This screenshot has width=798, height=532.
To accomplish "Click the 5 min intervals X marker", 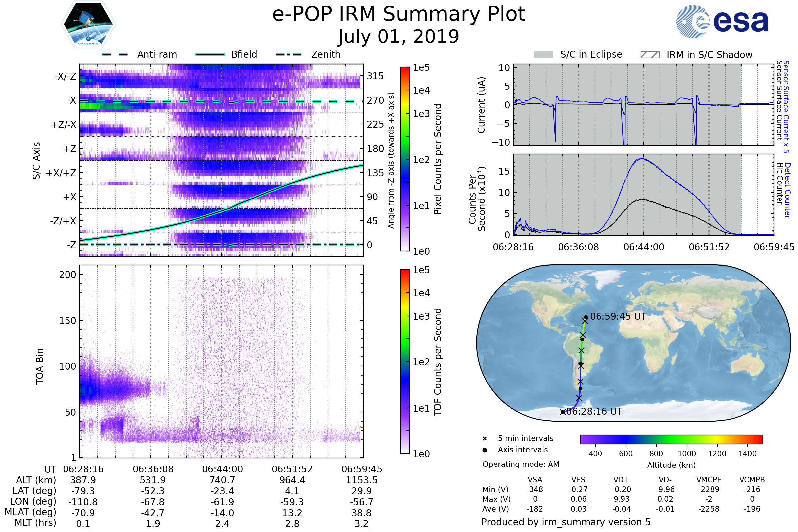I will click(x=485, y=439).
